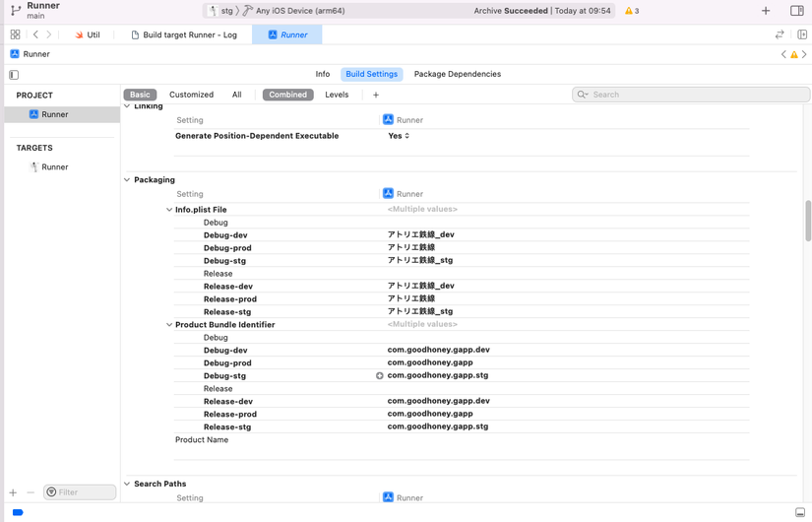
Task: Open the Yes value popup for Position-Dependent Executable
Action: (399, 136)
